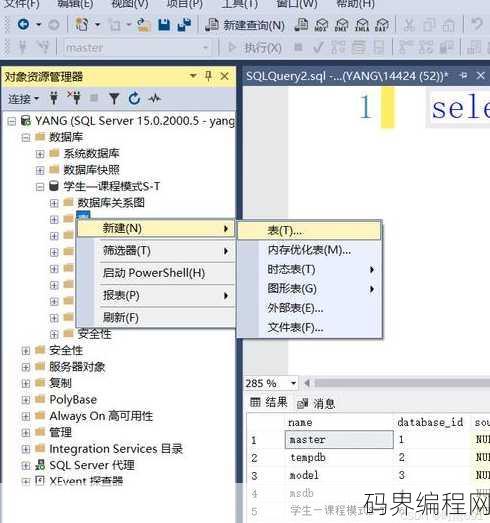
Task: Expand the server-level 安全性 folder
Action: click(26, 351)
